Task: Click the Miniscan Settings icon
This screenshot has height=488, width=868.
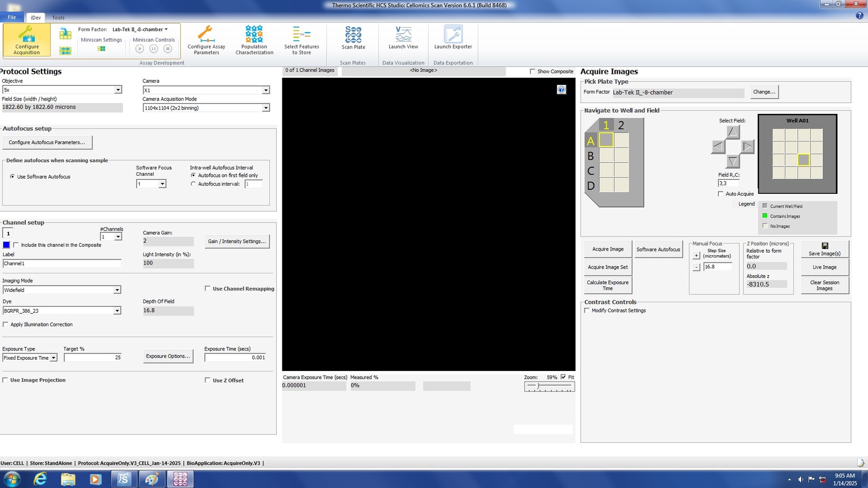Action: pos(101,49)
